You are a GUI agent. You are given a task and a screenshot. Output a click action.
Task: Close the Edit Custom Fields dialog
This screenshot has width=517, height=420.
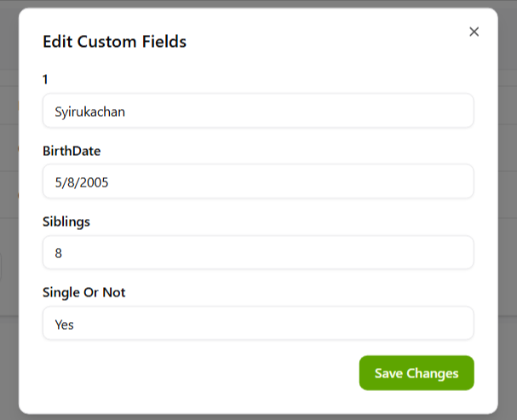coord(474,32)
